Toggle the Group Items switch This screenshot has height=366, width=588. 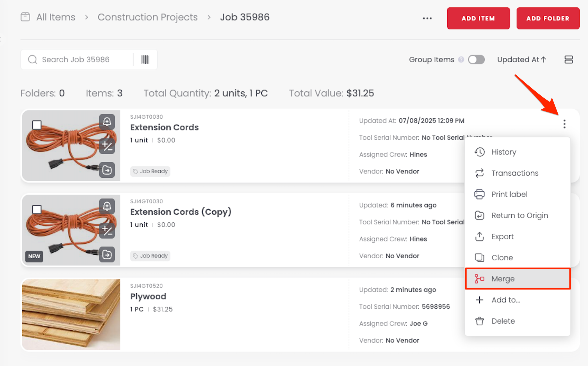(476, 60)
